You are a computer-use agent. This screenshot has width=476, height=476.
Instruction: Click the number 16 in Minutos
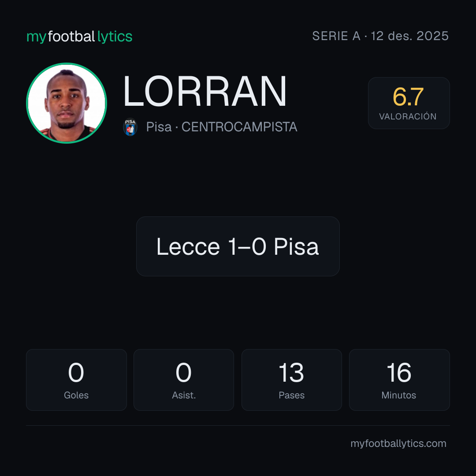point(398,372)
